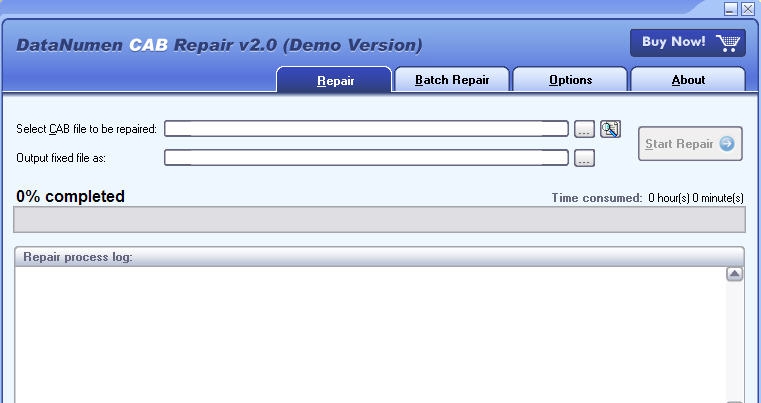
Task: Click the '0% completed' status text
Action: 70,196
